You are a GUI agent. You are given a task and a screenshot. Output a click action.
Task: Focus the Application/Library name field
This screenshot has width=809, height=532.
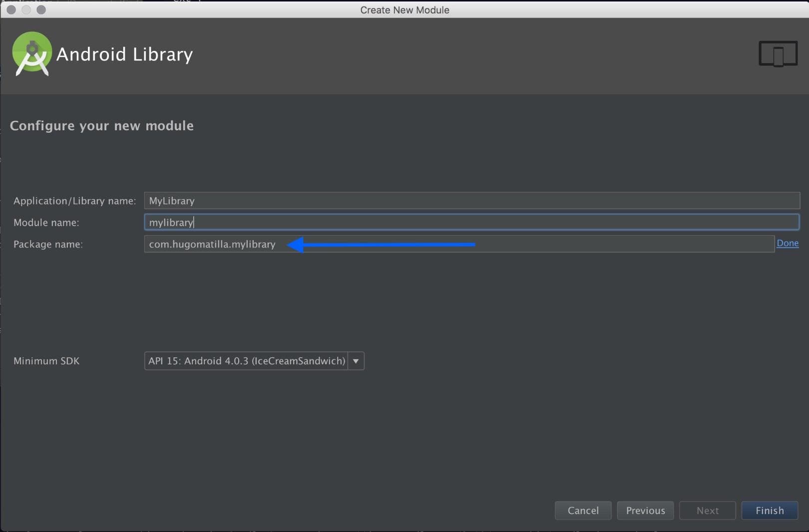[x=471, y=201]
